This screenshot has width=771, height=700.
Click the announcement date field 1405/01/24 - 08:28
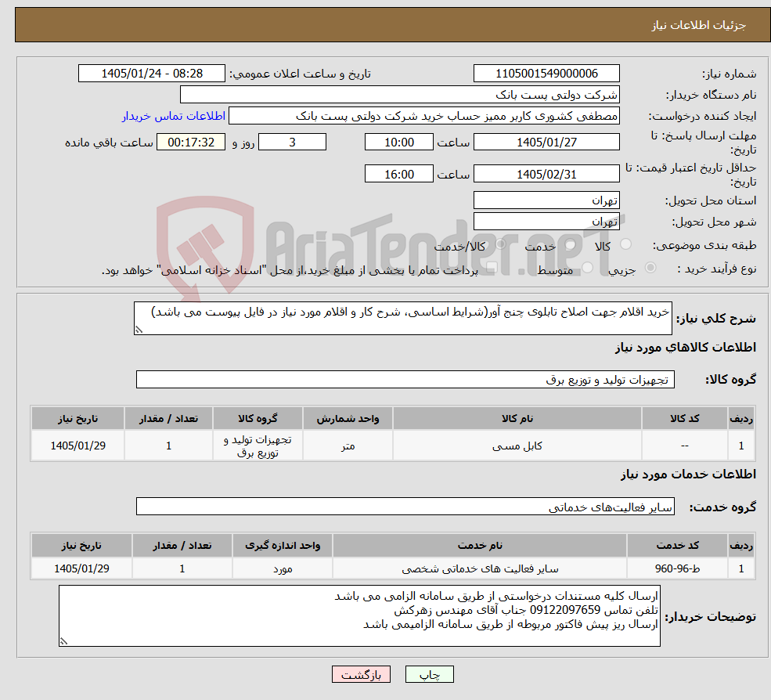151,74
